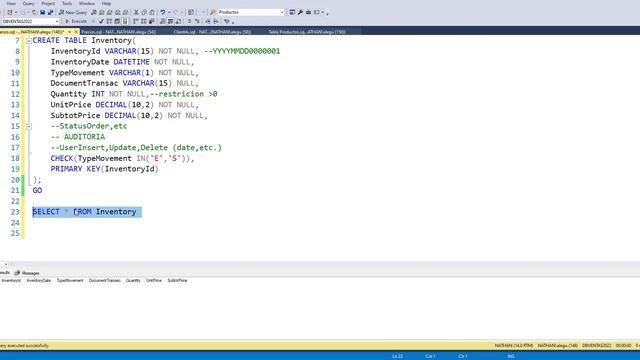
Task: Click the SELECT * FROM Inventory line
Action: [x=84, y=212]
